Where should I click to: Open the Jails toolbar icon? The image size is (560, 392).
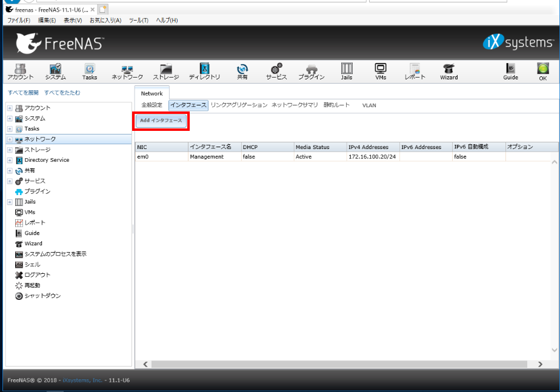coord(347,71)
